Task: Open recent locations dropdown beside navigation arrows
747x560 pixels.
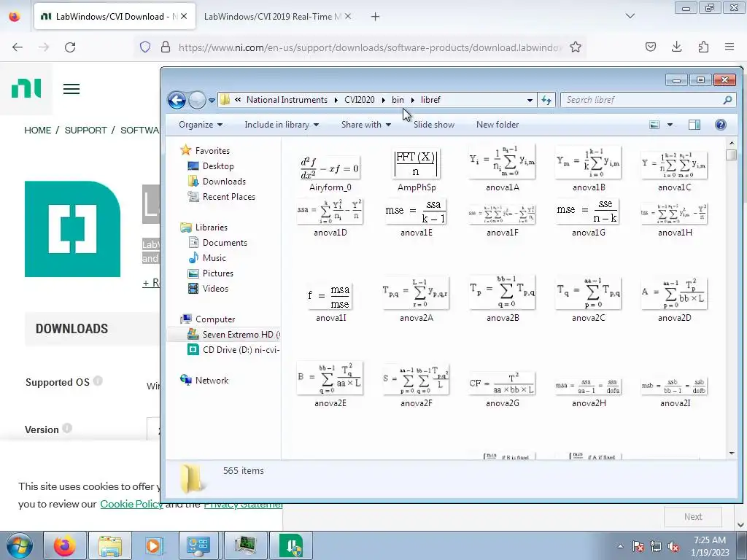Action: click(212, 101)
